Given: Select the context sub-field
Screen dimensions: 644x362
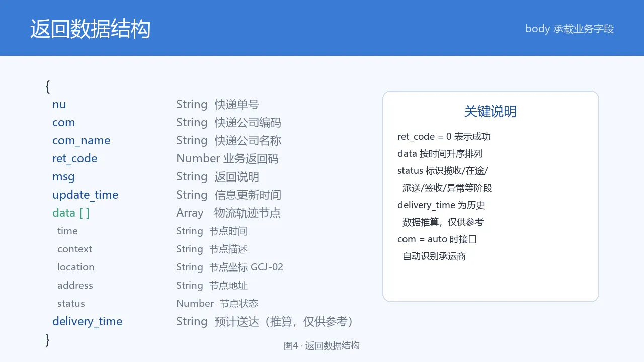Looking at the screenshot, I should (x=74, y=249).
